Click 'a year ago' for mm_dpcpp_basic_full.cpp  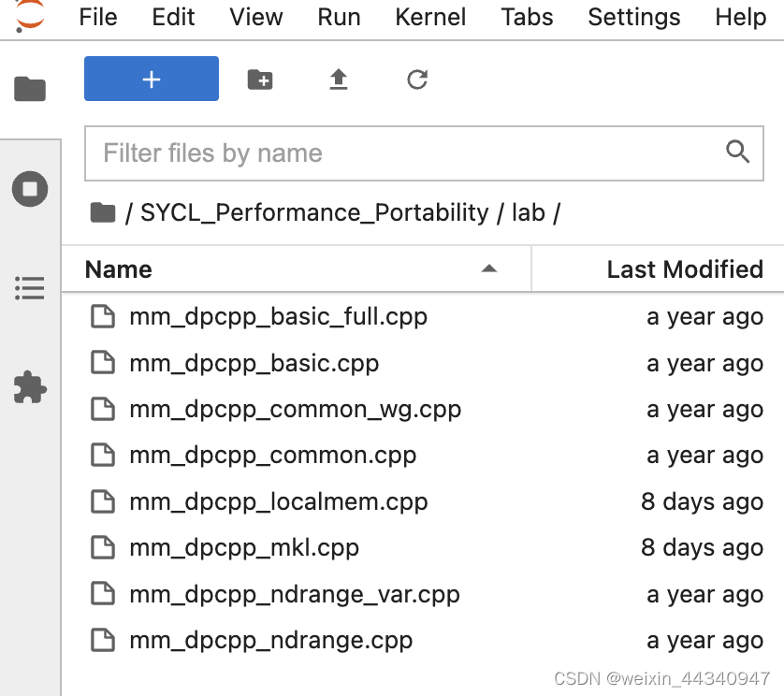[x=705, y=317]
